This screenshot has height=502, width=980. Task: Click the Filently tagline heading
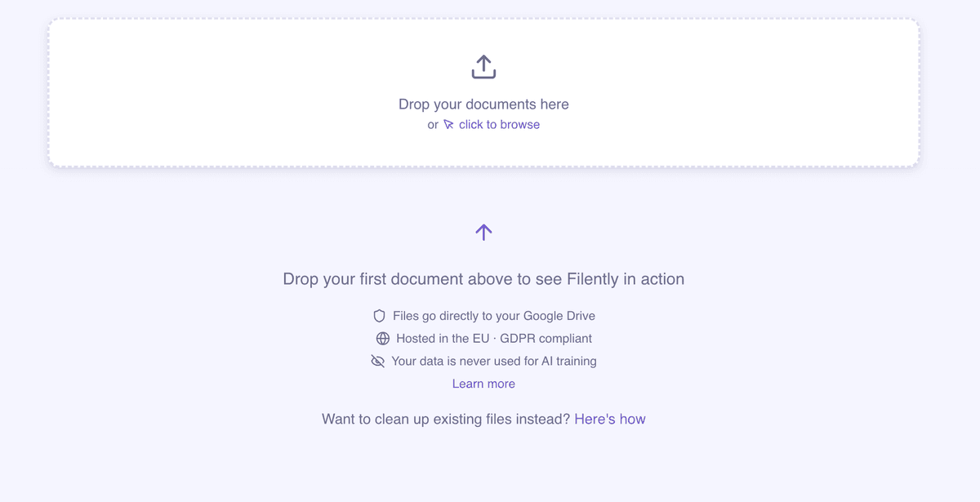483,278
